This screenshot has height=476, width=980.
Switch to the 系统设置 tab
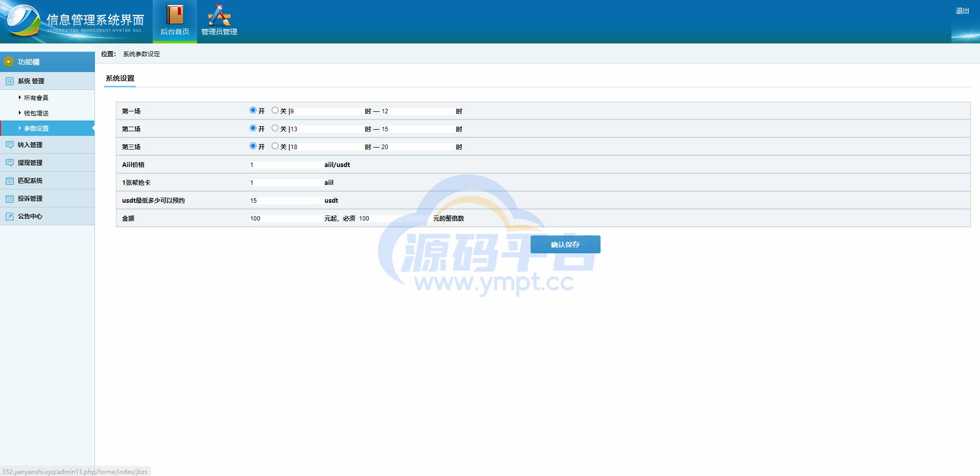point(120,78)
